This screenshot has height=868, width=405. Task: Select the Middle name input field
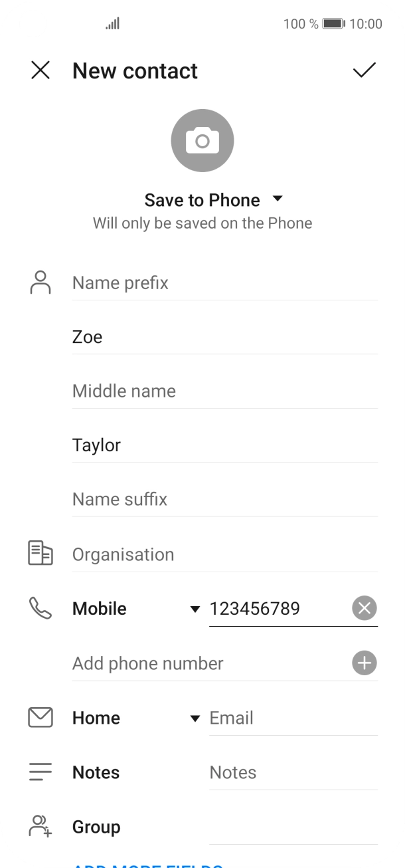pyautogui.click(x=199, y=391)
